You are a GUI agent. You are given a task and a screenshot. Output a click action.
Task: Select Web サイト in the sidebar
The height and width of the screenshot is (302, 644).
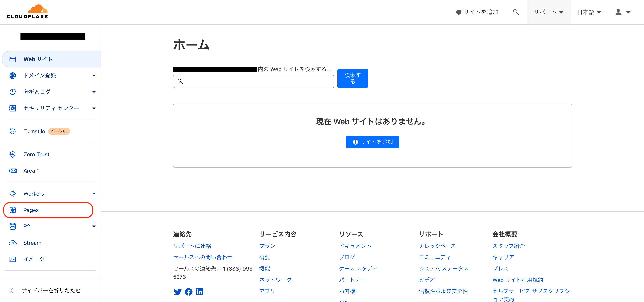pyautogui.click(x=38, y=59)
